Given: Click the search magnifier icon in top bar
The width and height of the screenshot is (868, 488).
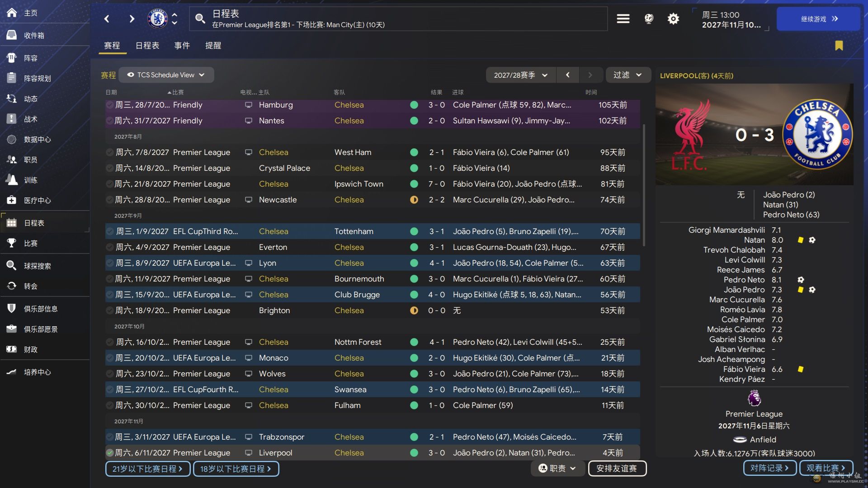Looking at the screenshot, I should 200,19.
